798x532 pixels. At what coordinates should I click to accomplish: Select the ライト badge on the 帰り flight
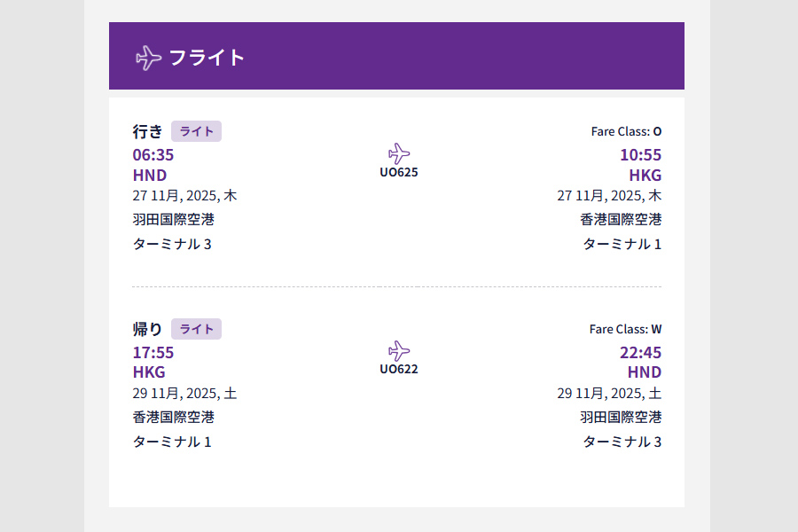(x=196, y=328)
